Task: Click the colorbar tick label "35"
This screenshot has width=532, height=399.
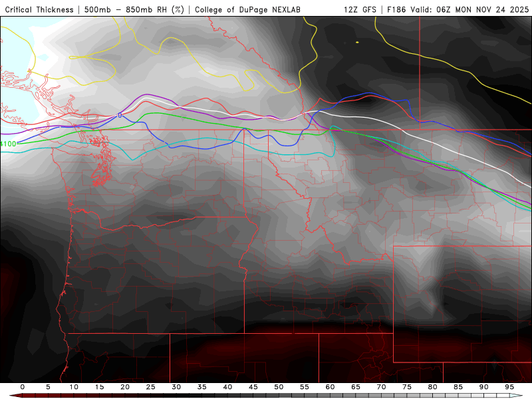Action: pos(202,387)
